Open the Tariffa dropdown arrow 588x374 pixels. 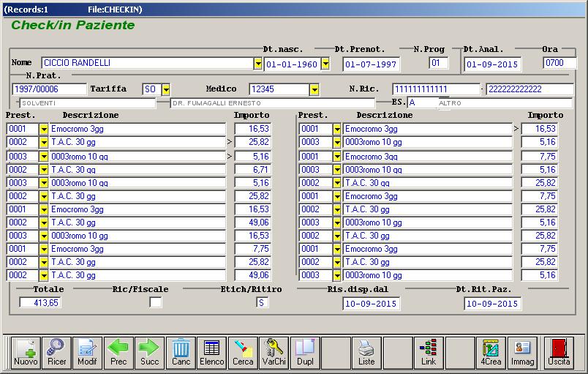[x=166, y=89]
